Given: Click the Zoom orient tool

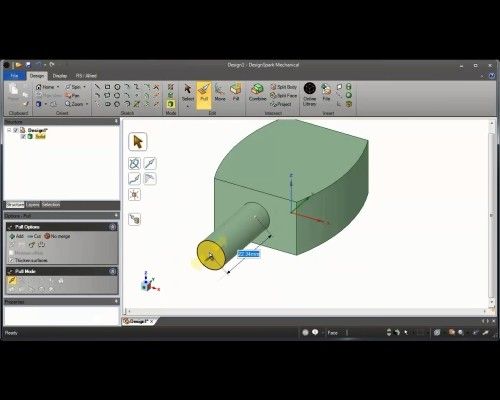Looking at the screenshot, I should click(x=74, y=104).
